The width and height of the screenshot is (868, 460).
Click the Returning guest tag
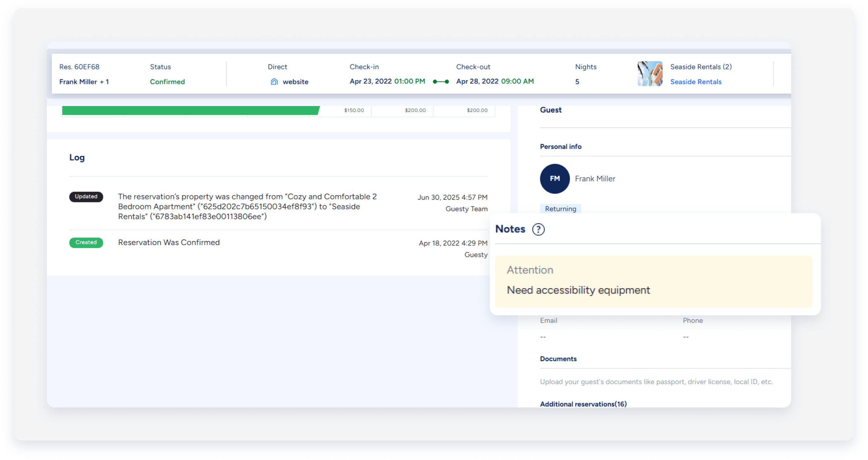tap(560, 209)
